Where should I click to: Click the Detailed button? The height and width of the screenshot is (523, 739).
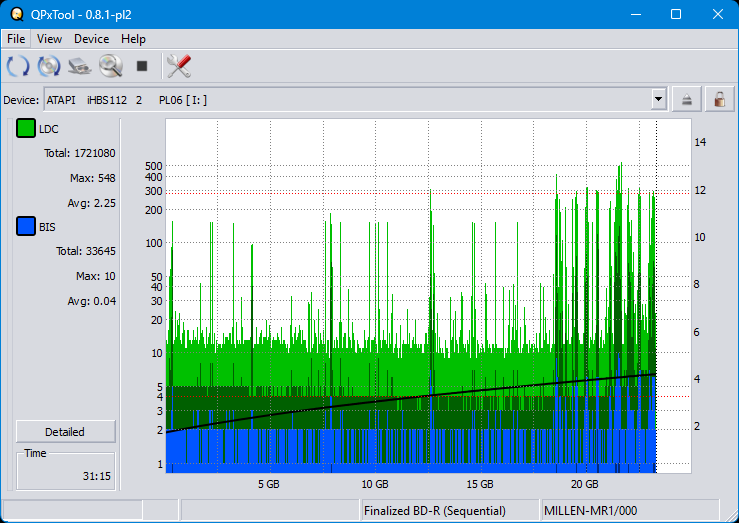66,432
